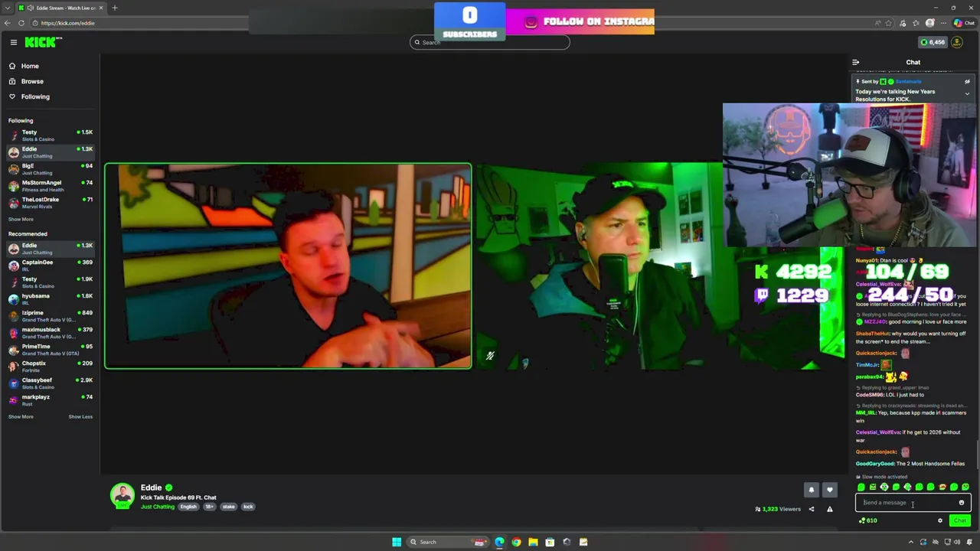Viewport: 980px width, 551px height.
Task: Click the Santamaria username in pinned message
Action: coord(908,81)
